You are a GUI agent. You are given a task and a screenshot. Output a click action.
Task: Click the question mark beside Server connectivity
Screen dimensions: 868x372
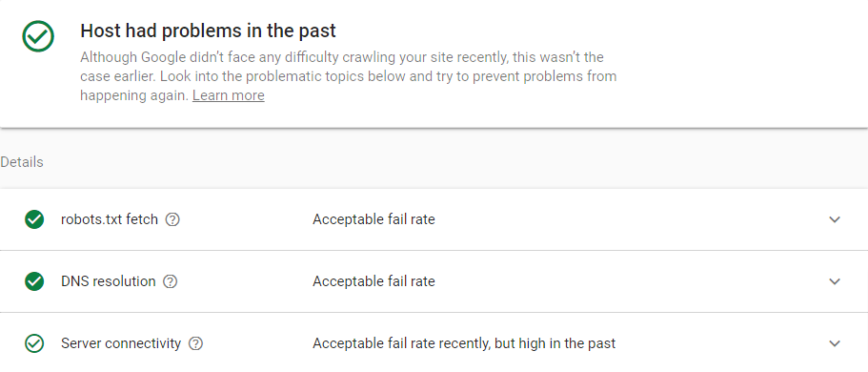pyautogui.click(x=196, y=343)
